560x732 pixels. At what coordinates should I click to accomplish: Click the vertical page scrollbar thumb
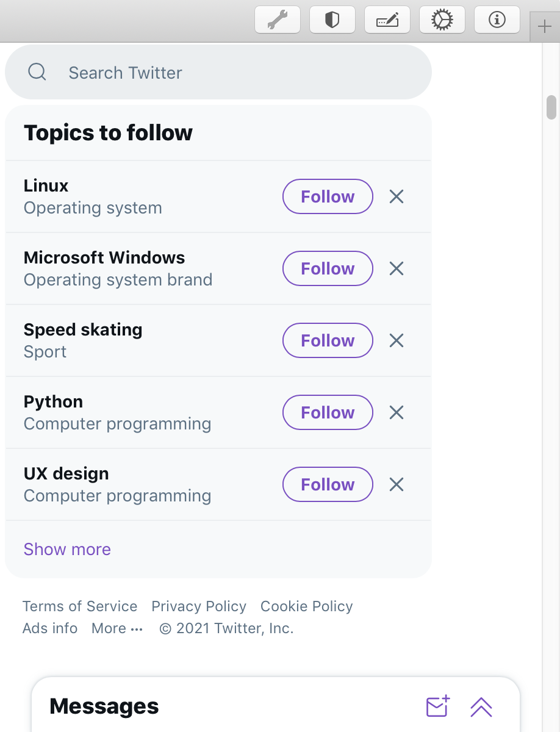click(551, 107)
